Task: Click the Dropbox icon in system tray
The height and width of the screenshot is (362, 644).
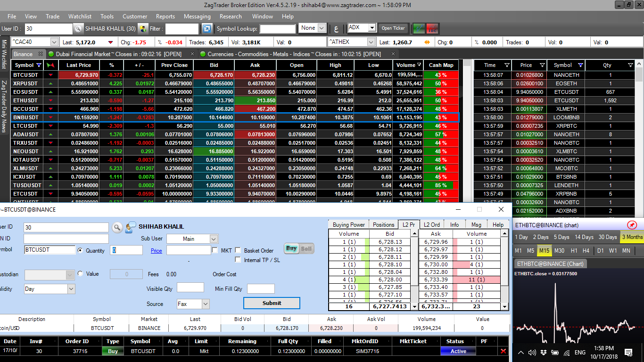Action: [544, 353]
